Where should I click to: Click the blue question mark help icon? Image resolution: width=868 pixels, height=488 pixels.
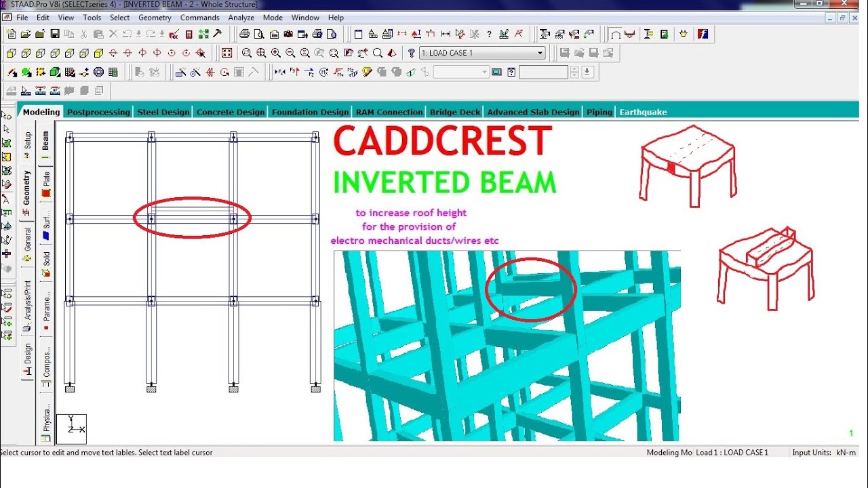click(412, 53)
